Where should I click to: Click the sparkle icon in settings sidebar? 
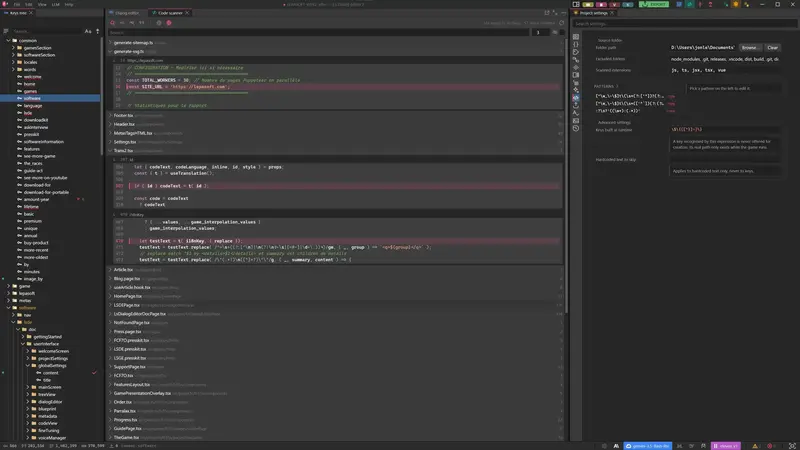[576, 90]
